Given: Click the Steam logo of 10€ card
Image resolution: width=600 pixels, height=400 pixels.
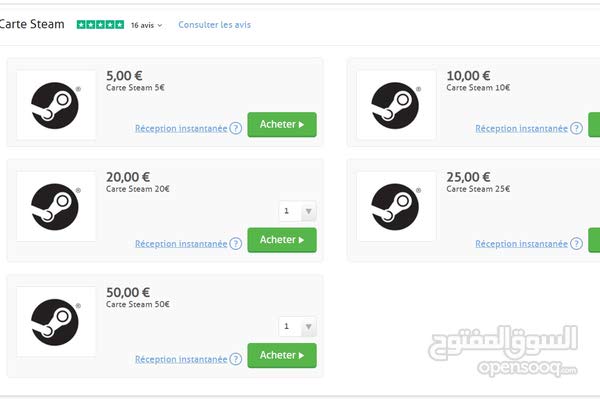Looking at the screenshot, I should tap(395, 105).
